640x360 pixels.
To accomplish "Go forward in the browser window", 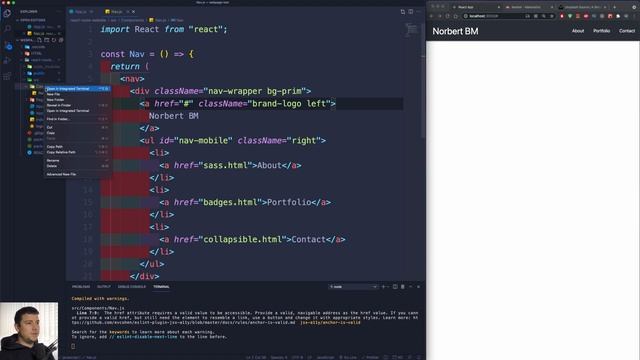I will tap(440, 16).
